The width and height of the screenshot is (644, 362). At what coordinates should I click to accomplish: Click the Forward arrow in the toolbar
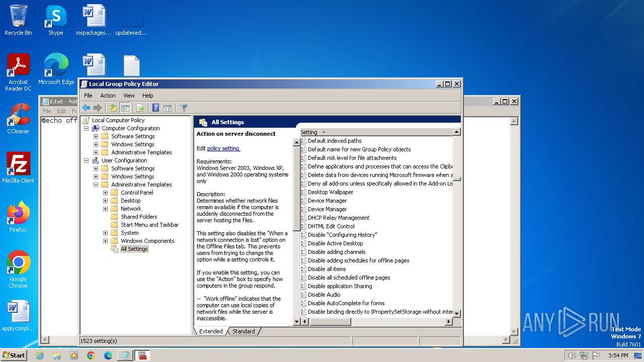98,108
